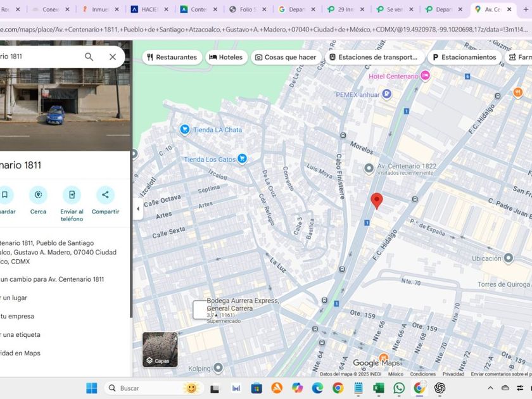Collapse the side panel arrow
Screen dimensions: 532x399
pos(137,209)
